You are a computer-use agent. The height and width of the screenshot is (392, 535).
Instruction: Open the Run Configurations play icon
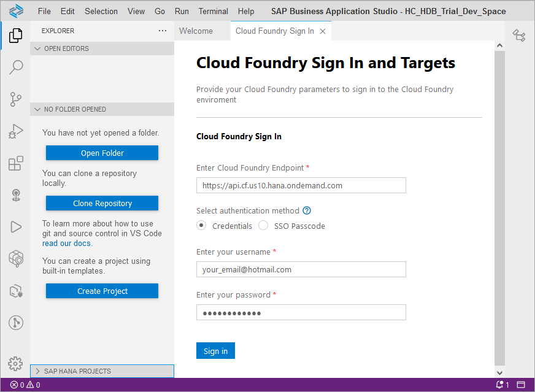pos(16,227)
